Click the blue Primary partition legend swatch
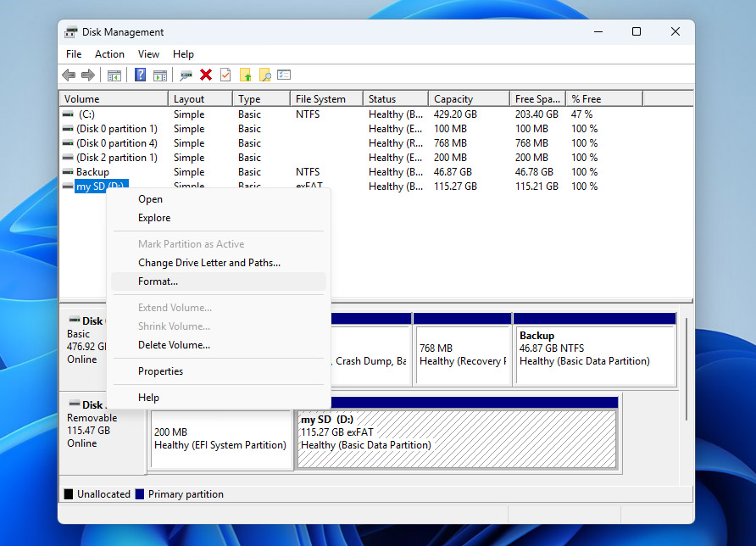Image resolution: width=756 pixels, height=546 pixels. [140, 494]
